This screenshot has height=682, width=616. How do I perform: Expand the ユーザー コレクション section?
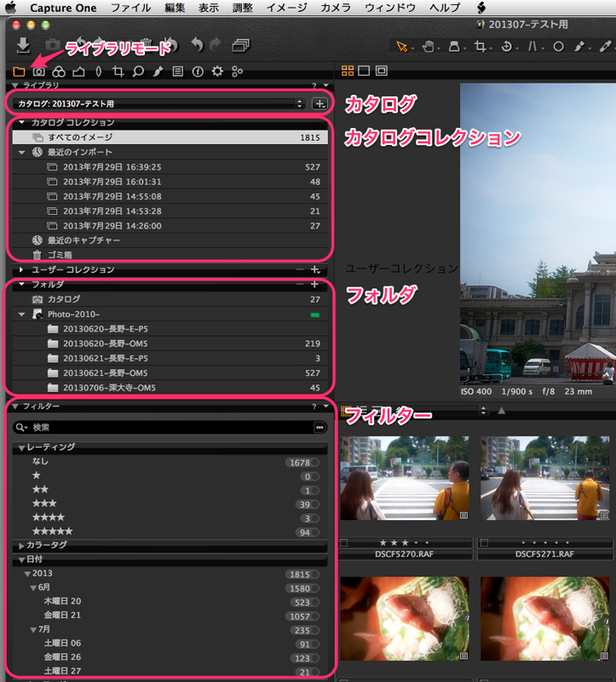[21, 269]
